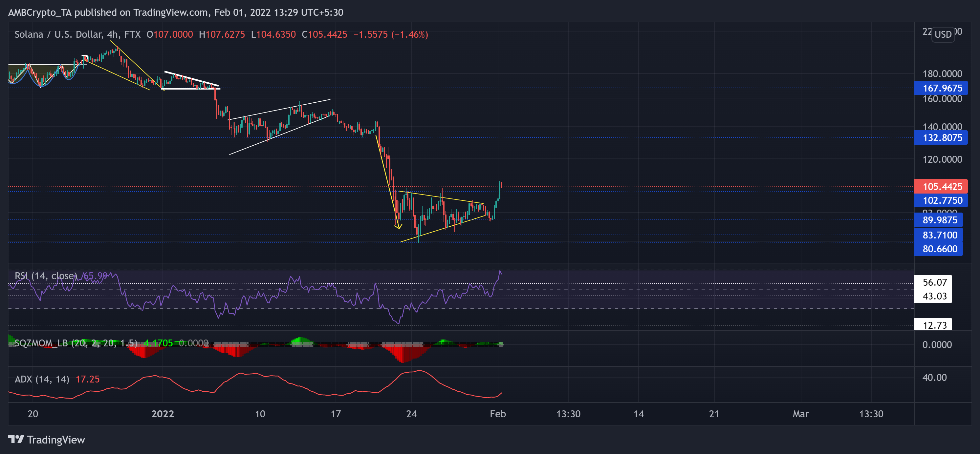Click the 2022 label on time axis
Image resolution: width=980 pixels, height=454 pixels.
pyautogui.click(x=163, y=414)
